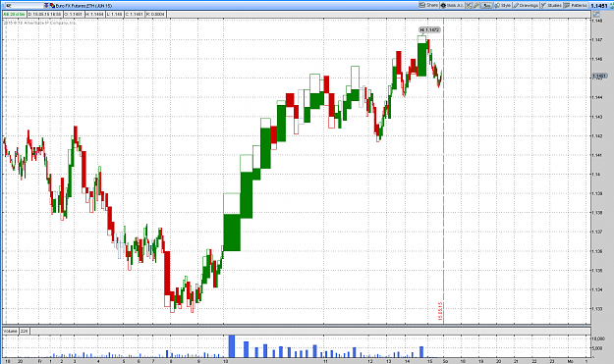
Task: Click the Volume study label
Action: pos(11,331)
